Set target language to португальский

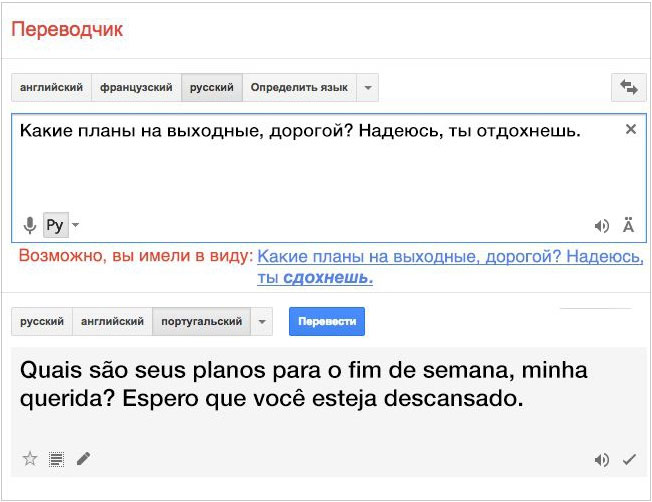pyautogui.click(x=202, y=321)
